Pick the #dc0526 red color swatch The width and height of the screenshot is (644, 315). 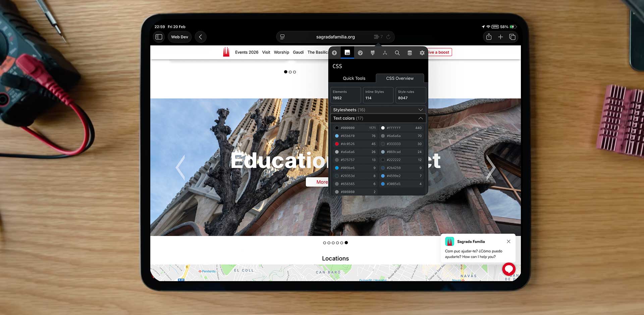[x=337, y=144]
